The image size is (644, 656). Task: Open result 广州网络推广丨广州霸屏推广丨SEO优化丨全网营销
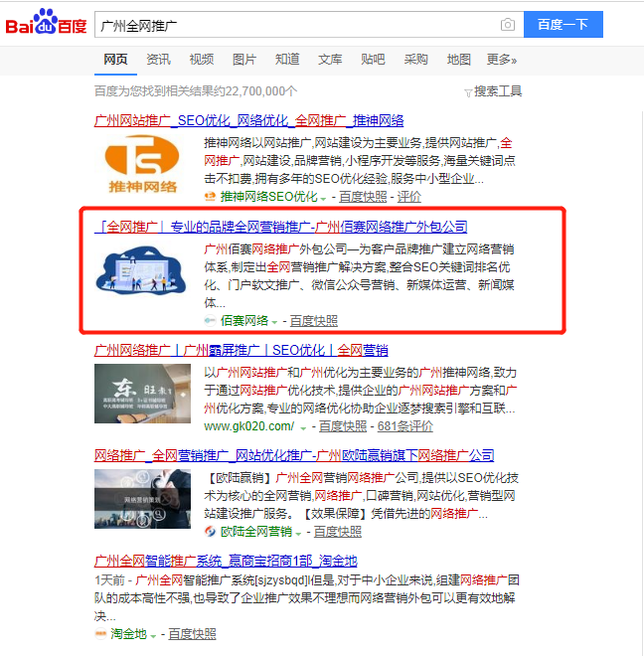tap(241, 350)
